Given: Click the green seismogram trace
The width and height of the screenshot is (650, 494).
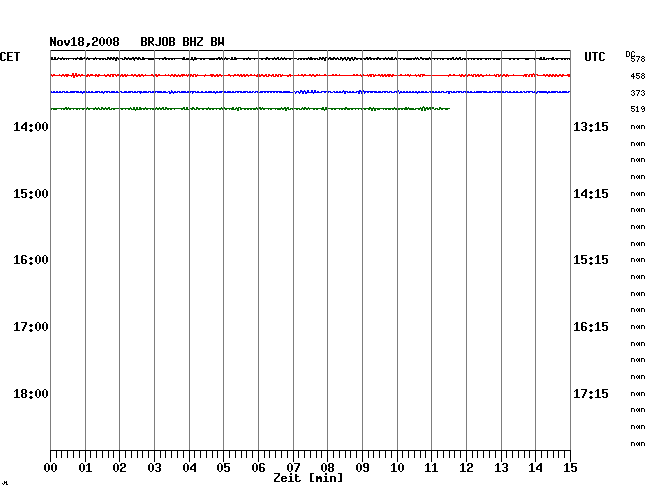Looking at the screenshot, I should click(x=250, y=109).
